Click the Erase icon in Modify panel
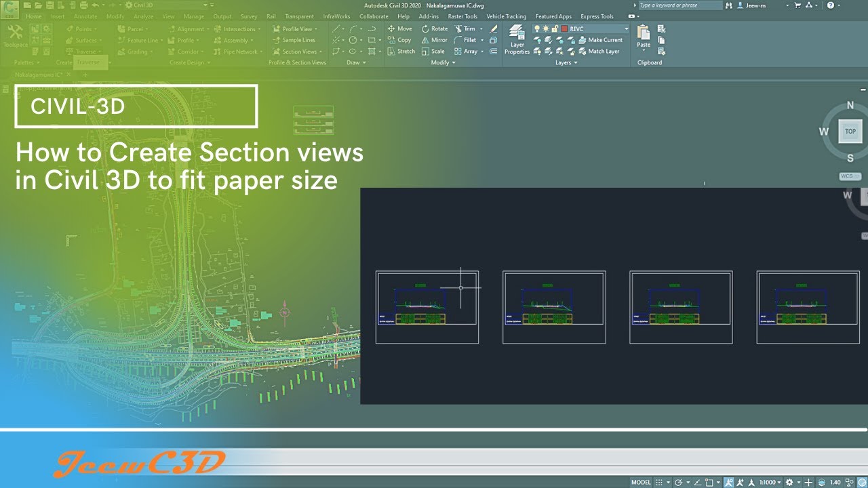 (494, 28)
